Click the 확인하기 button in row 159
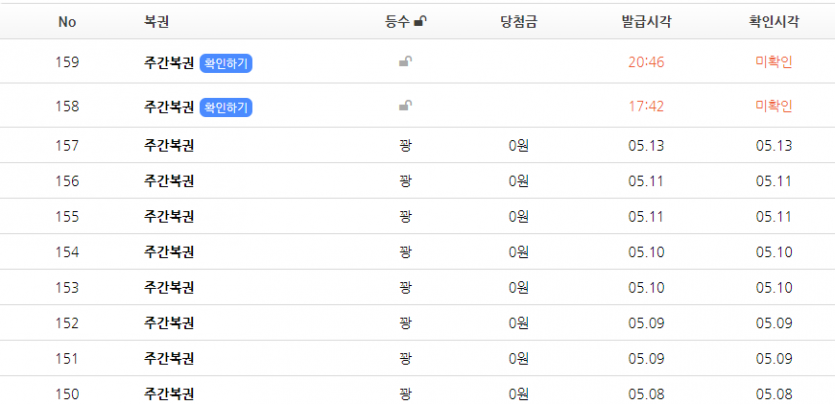This screenshot has width=835, height=405. [x=226, y=63]
